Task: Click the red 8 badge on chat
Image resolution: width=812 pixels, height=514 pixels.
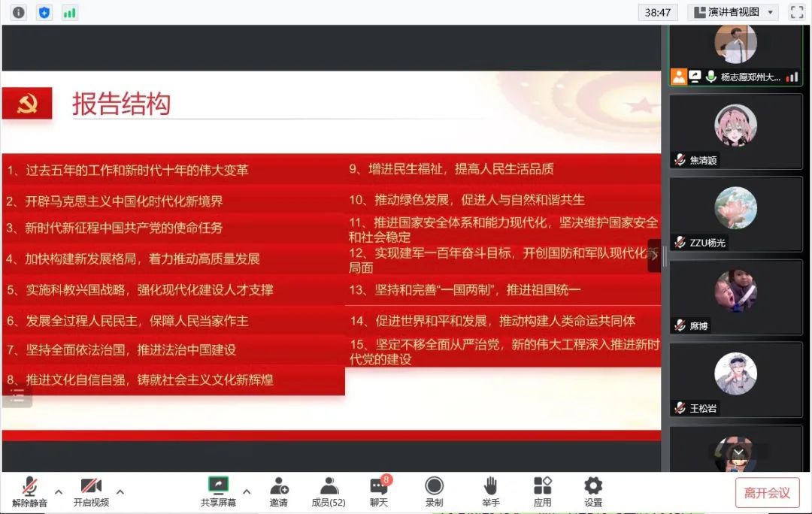Action: [386, 479]
